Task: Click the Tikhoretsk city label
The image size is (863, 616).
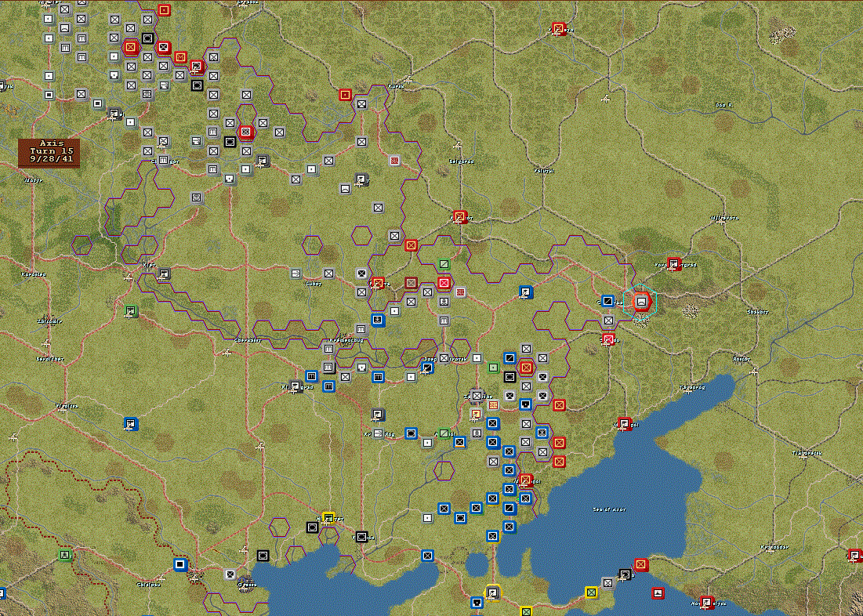Action: [807, 453]
